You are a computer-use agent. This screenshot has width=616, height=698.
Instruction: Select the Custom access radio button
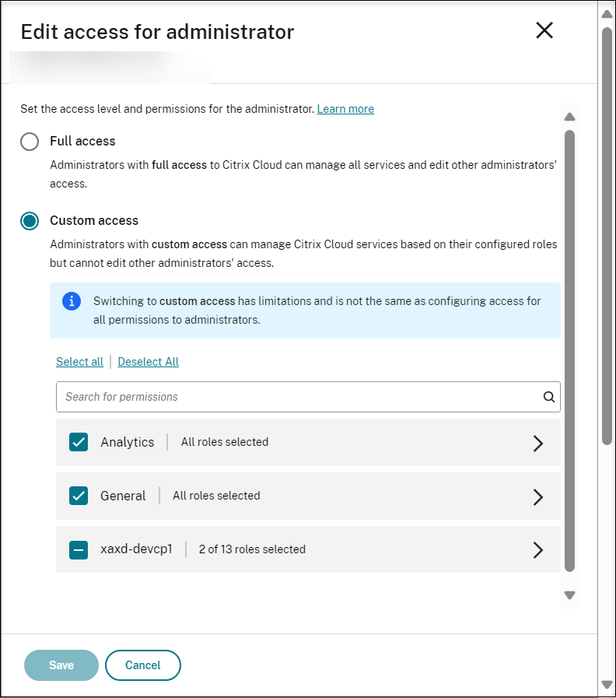tap(30, 221)
